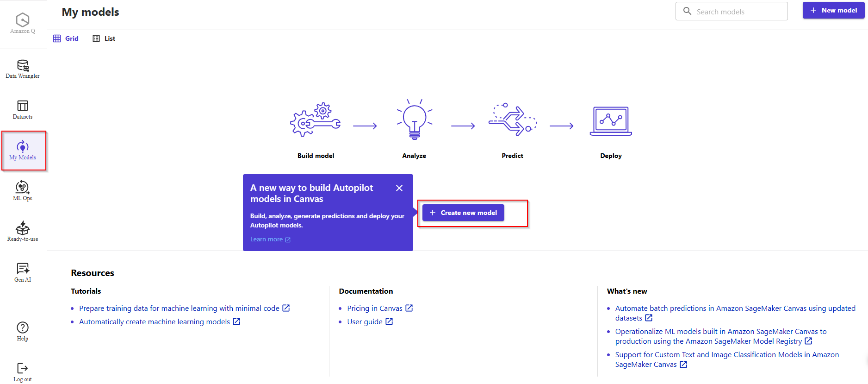868x384 pixels.
Task: Open Custom Text and Image Classification article
Action: pos(727,359)
